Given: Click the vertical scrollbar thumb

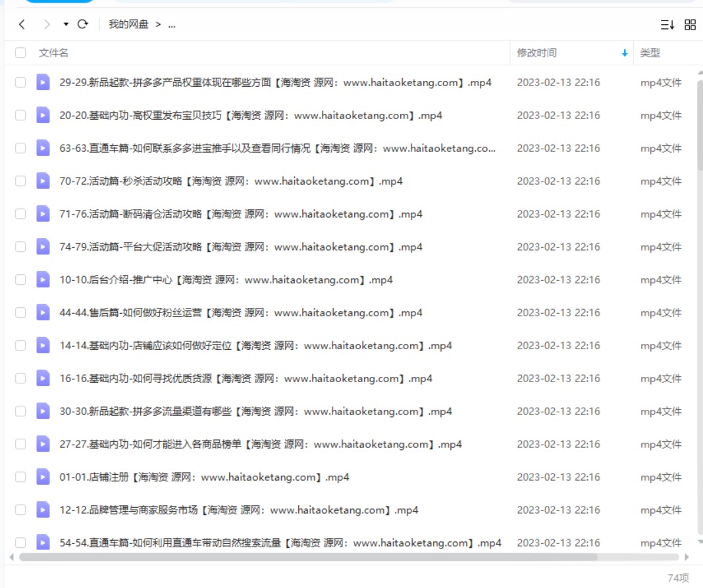Looking at the screenshot, I should coord(700,126).
